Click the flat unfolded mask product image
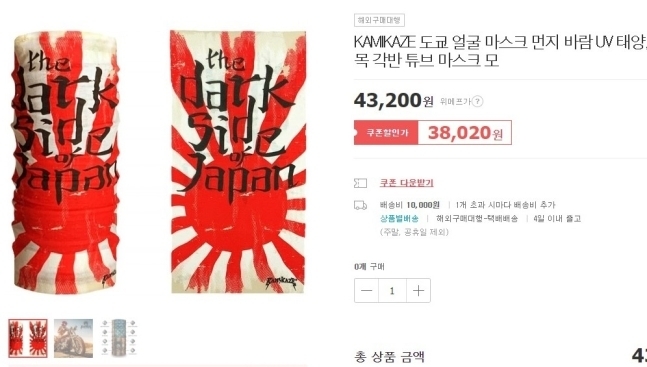 (238, 161)
